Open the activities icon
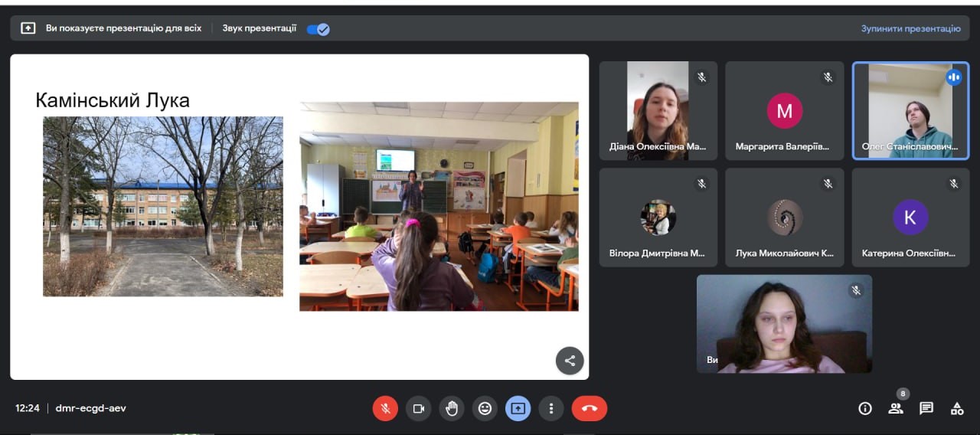This screenshot has height=435, width=980. click(x=957, y=408)
